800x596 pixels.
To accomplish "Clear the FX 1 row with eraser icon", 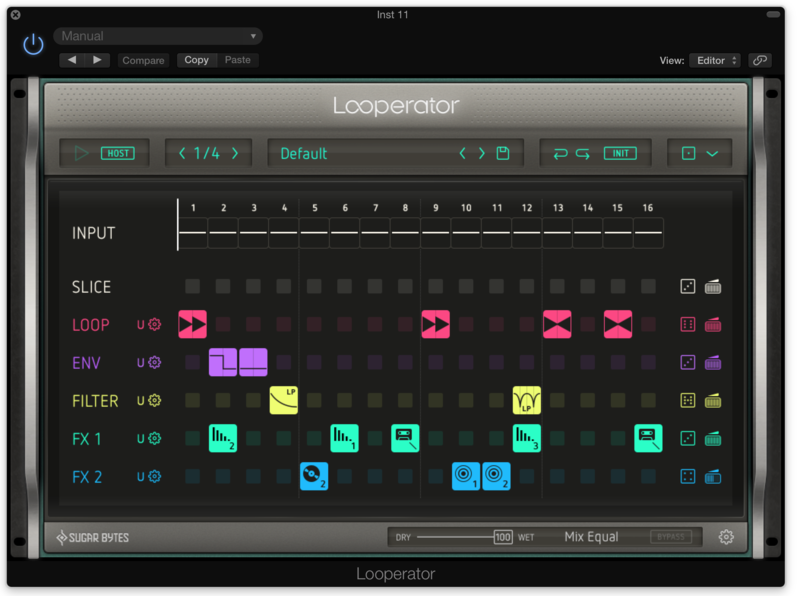I will tap(713, 438).
